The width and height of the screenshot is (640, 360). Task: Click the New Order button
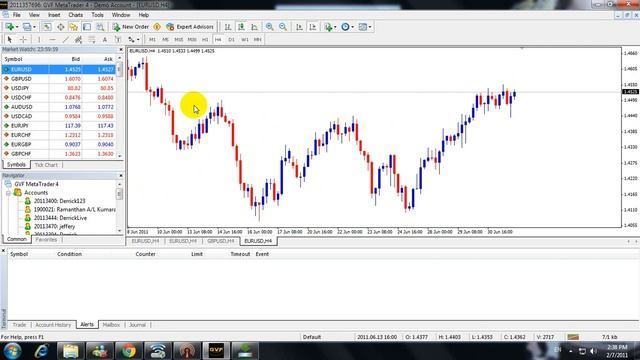coord(131,27)
